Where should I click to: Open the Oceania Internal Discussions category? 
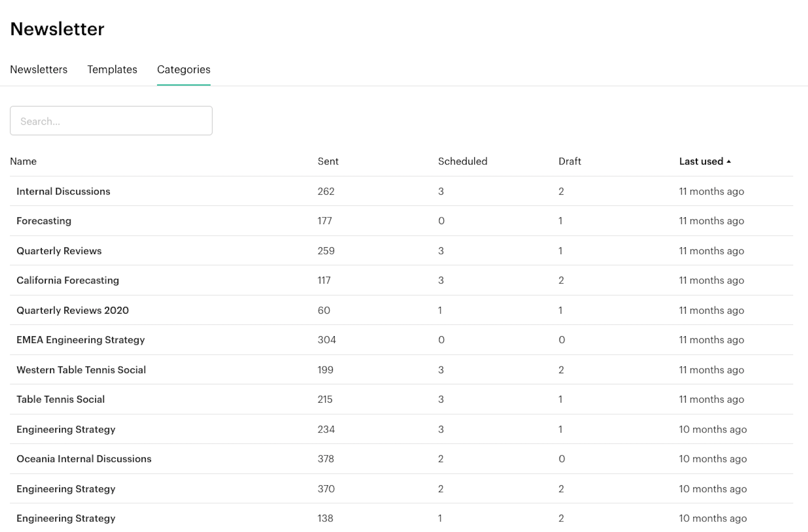(84, 459)
